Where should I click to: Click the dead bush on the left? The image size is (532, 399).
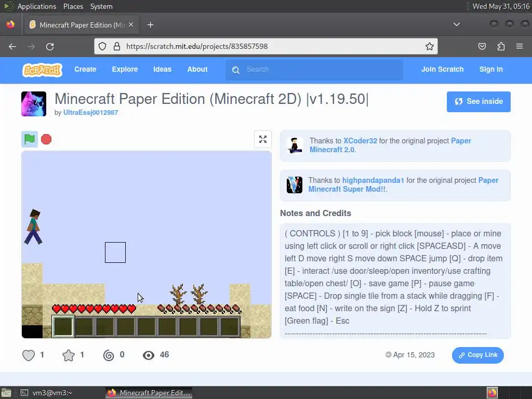[x=178, y=295]
